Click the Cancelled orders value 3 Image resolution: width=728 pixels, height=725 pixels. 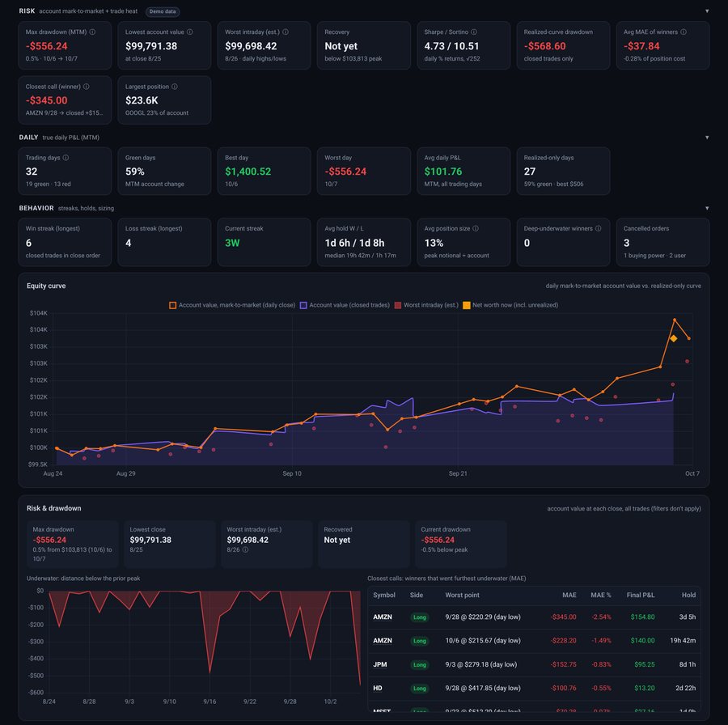click(x=626, y=243)
